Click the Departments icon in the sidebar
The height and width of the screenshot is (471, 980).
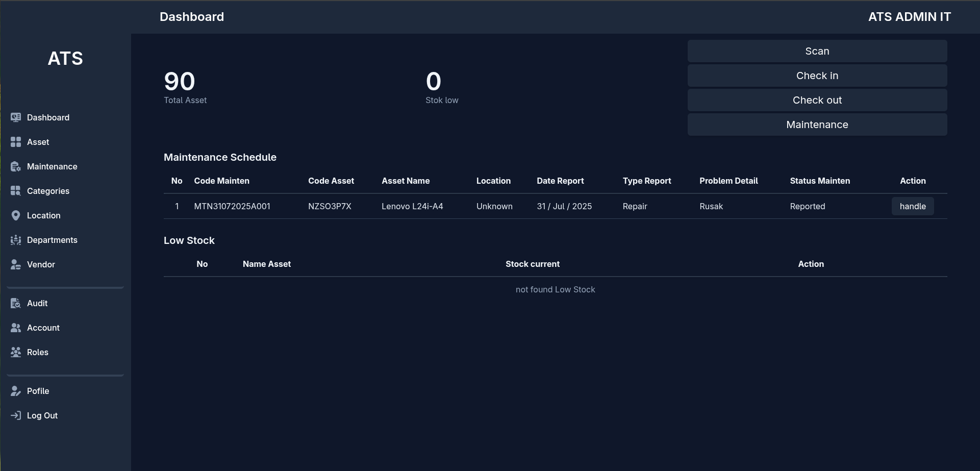coord(16,239)
